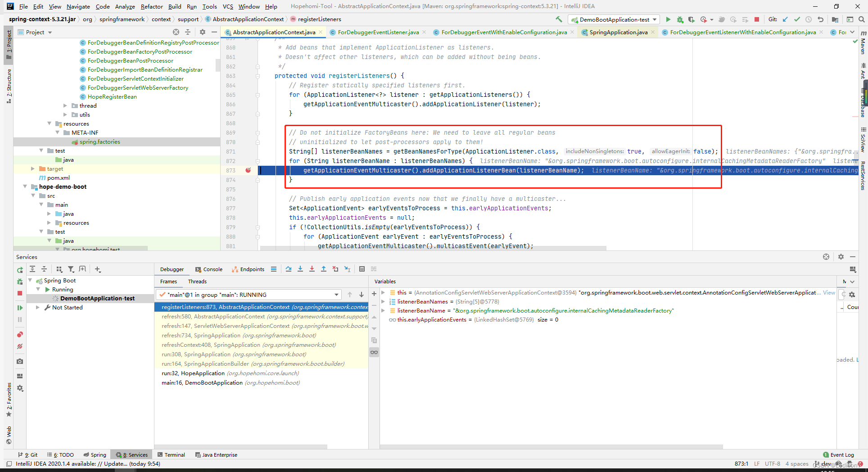
Task: Collapse hope-demo-boot module node
Action: 25,186
